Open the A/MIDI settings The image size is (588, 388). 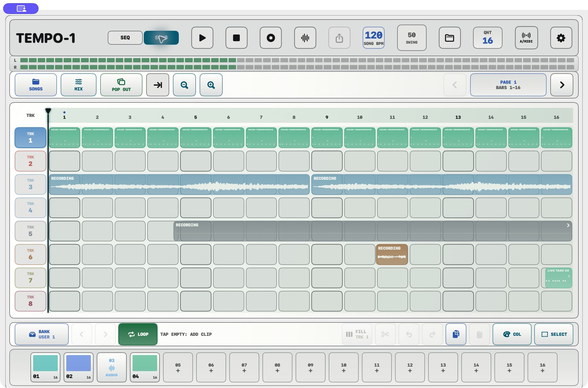[x=526, y=38]
